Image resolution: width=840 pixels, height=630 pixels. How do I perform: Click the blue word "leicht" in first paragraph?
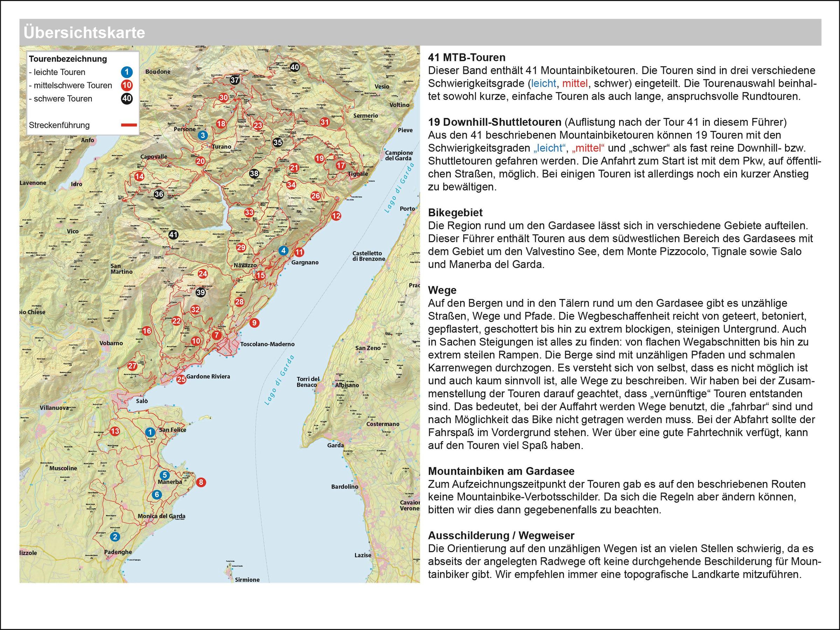pos(543,83)
